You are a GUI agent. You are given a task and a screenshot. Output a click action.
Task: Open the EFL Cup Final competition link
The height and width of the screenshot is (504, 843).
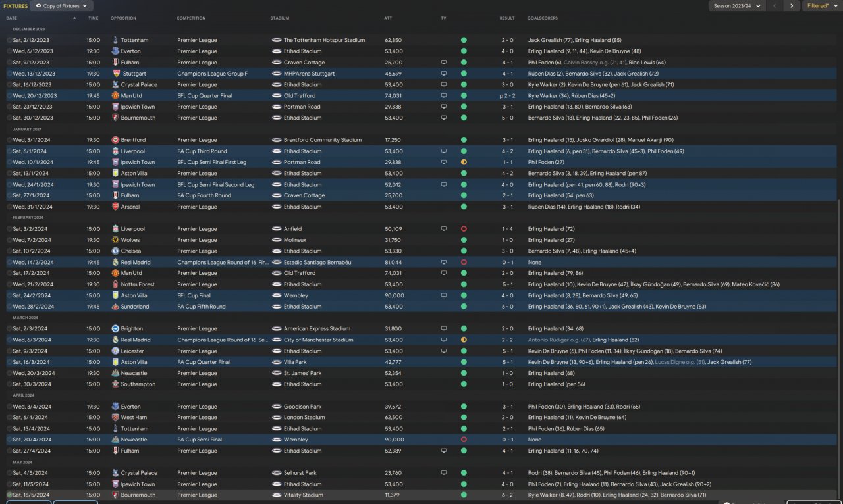point(193,295)
